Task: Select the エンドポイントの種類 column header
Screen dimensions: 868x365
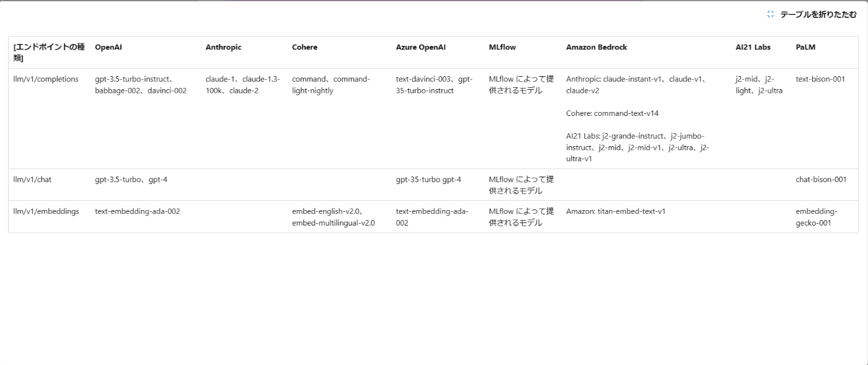Action: click(x=49, y=53)
